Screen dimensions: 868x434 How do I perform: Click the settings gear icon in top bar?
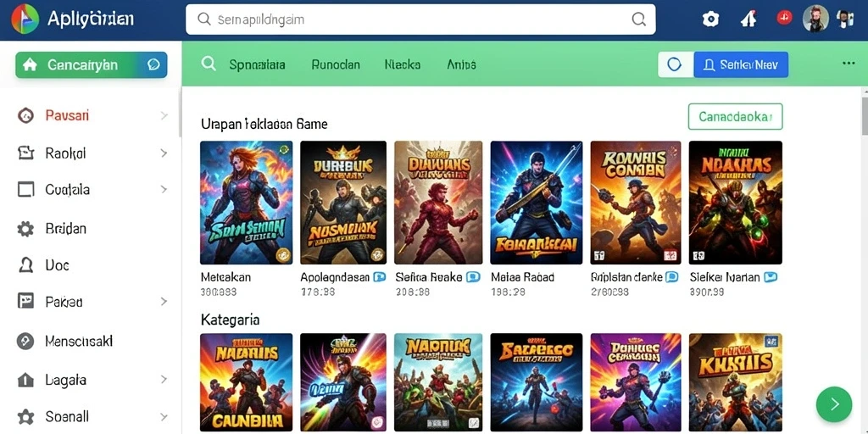[x=710, y=19]
